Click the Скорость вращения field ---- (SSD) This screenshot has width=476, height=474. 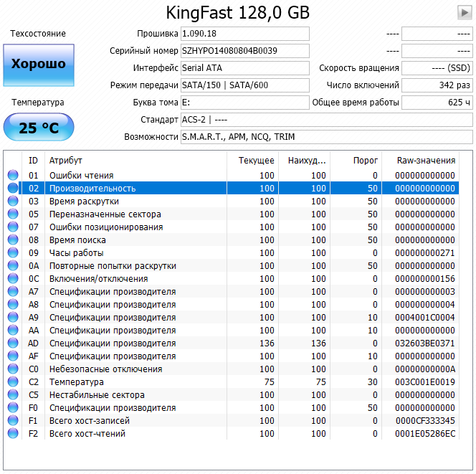coord(437,68)
